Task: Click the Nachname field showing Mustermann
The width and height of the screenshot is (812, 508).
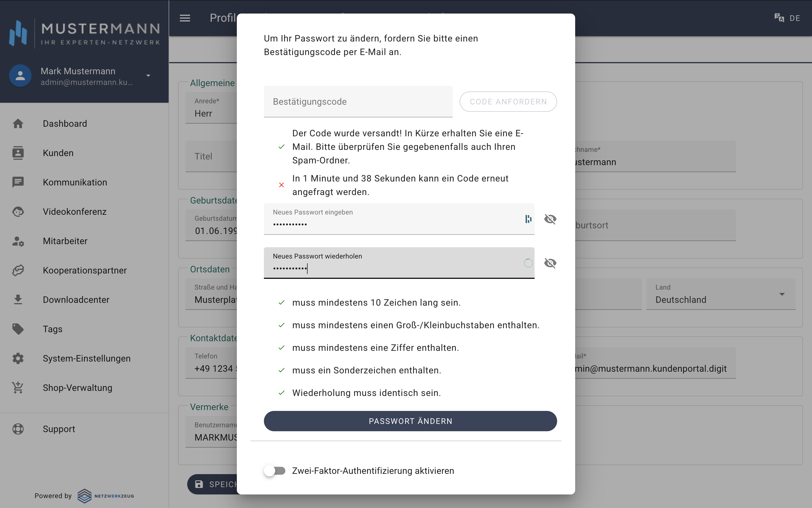Action: click(655, 156)
